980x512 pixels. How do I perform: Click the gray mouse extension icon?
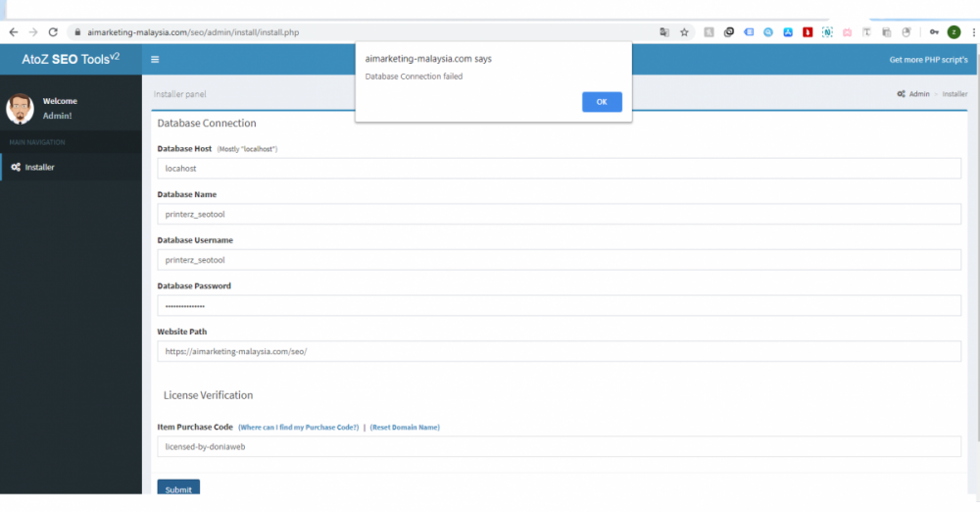[906, 32]
